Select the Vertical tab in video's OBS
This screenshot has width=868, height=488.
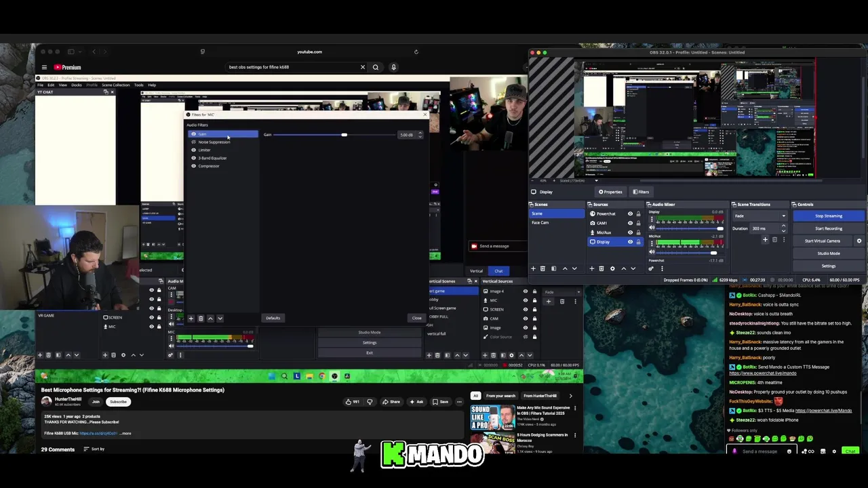pos(476,271)
